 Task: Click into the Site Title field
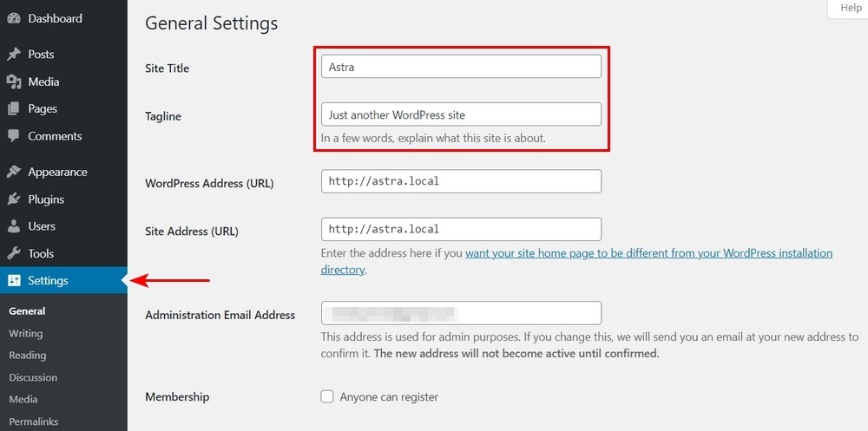click(x=461, y=67)
